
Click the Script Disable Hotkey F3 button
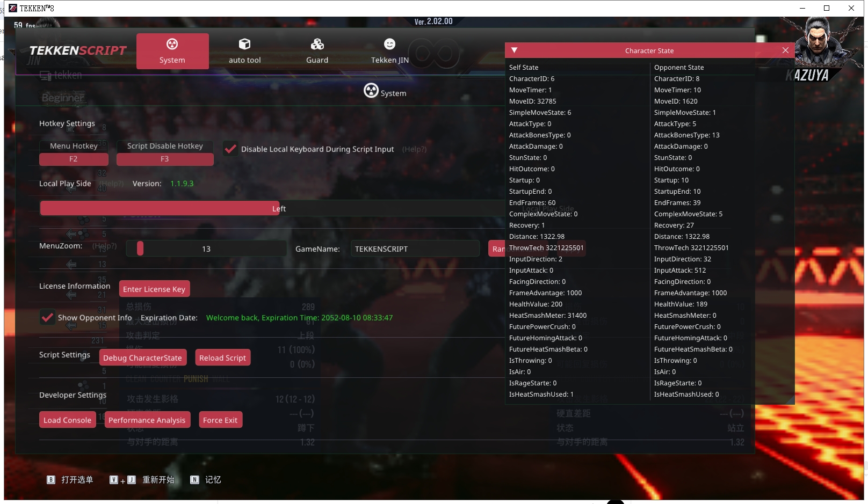tap(165, 159)
